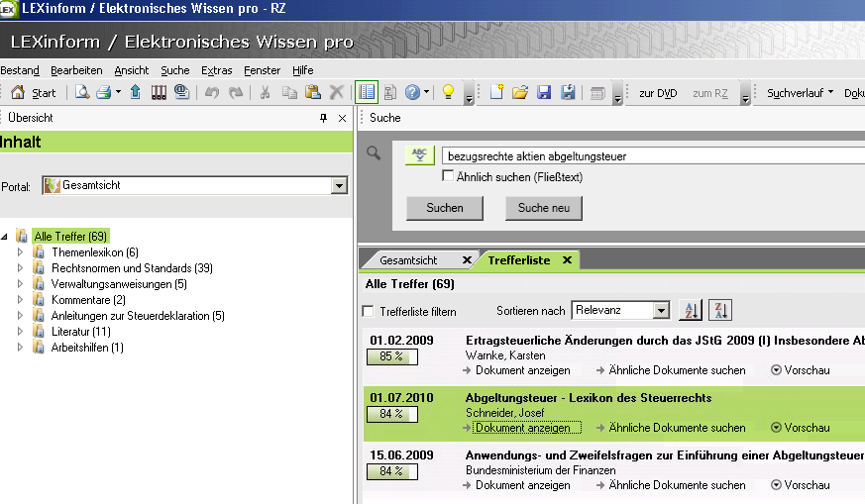Click the clipboard paste icon
The width and height of the screenshot is (865, 504).
pyautogui.click(x=313, y=92)
